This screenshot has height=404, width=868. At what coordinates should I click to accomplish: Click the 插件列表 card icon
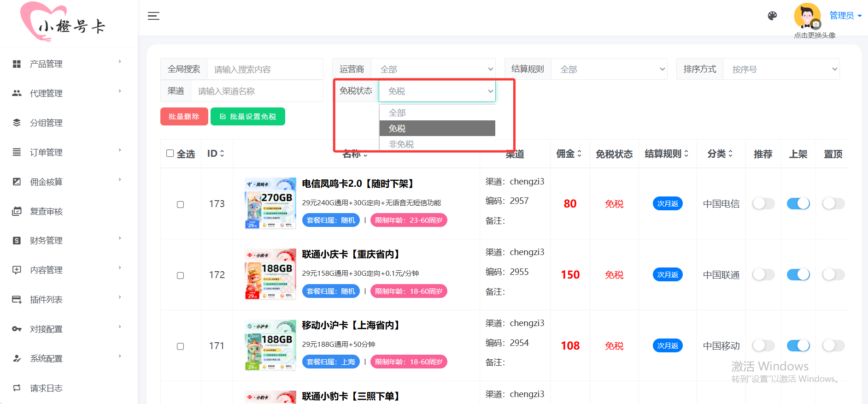17,300
